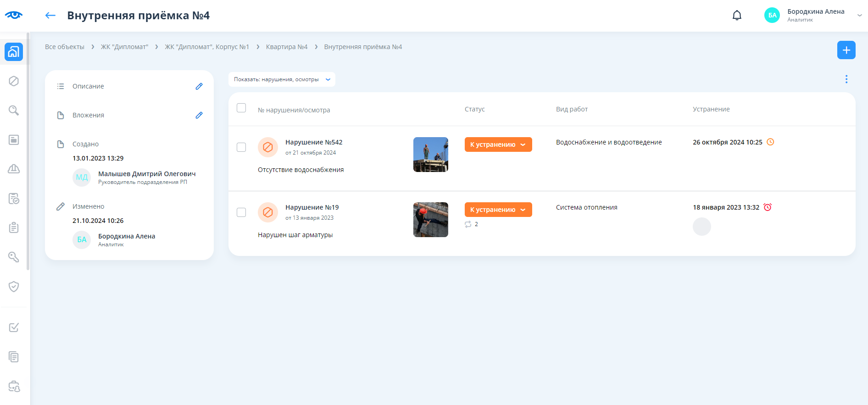The width and height of the screenshot is (868, 405).
Task: Check the box for Нарушение №542
Action: (x=241, y=147)
